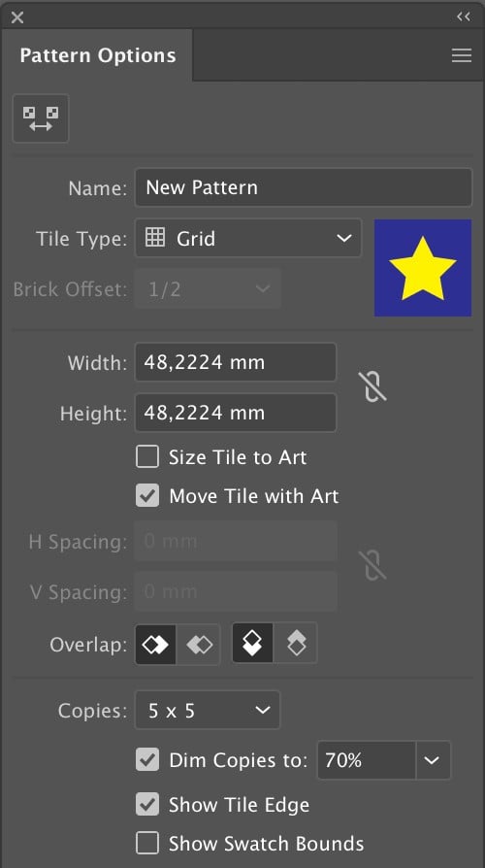Choose Right in Front overlap icon

[199, 644]
